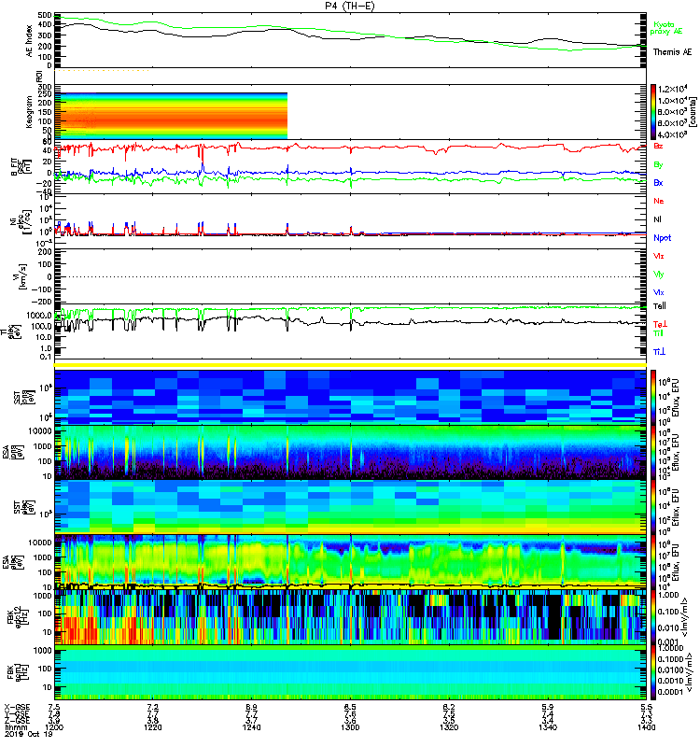
Task: Select the blue Npot legend label
Action: click(662, 238)
